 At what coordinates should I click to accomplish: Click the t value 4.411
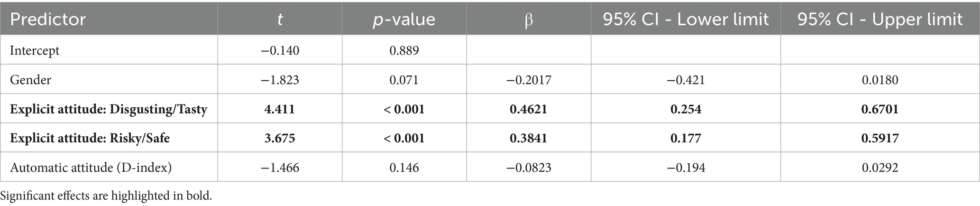pyautogui.click(x=280, y=109)
